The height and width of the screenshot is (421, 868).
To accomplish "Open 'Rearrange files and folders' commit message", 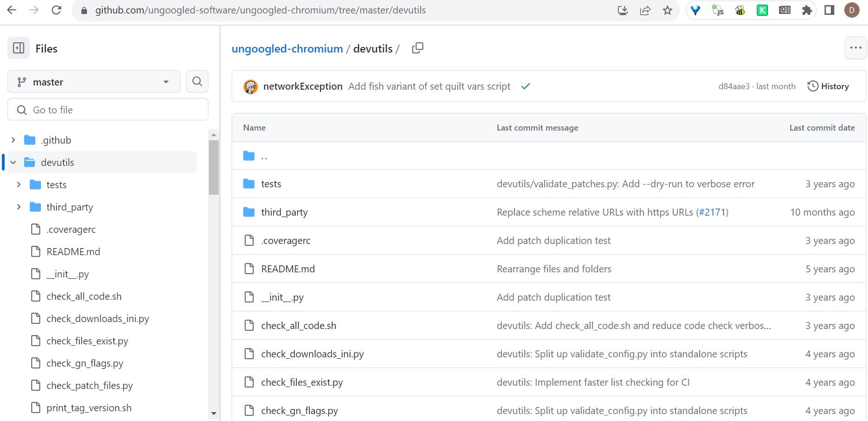I will coord(554,269).
